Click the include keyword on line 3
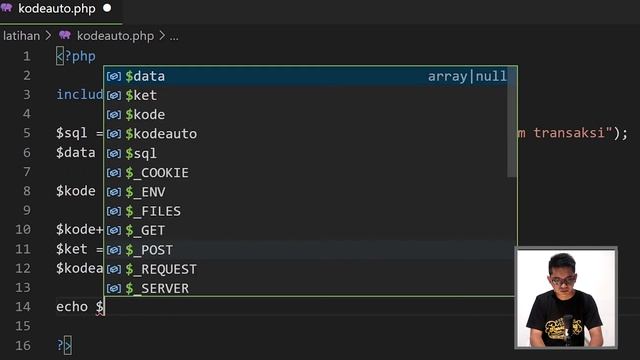The width and height of the screenshot is (640, 360). click(x=80, y=94)
